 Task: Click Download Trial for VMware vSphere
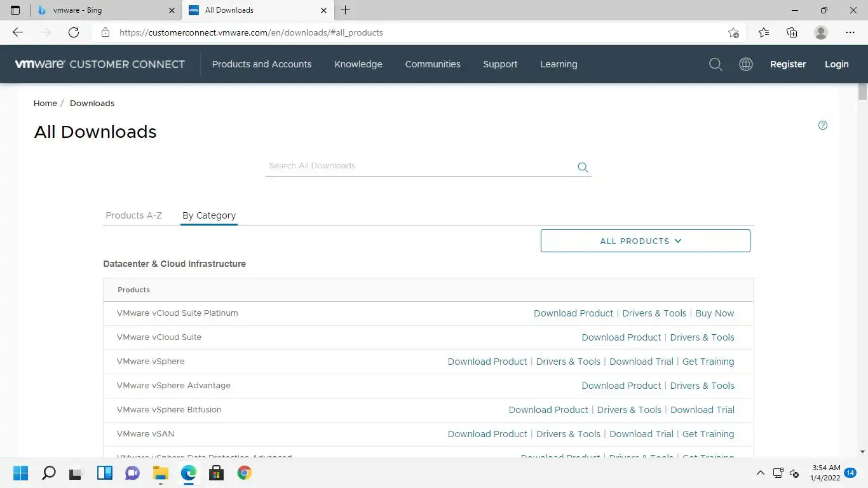(x=641, y=362)
